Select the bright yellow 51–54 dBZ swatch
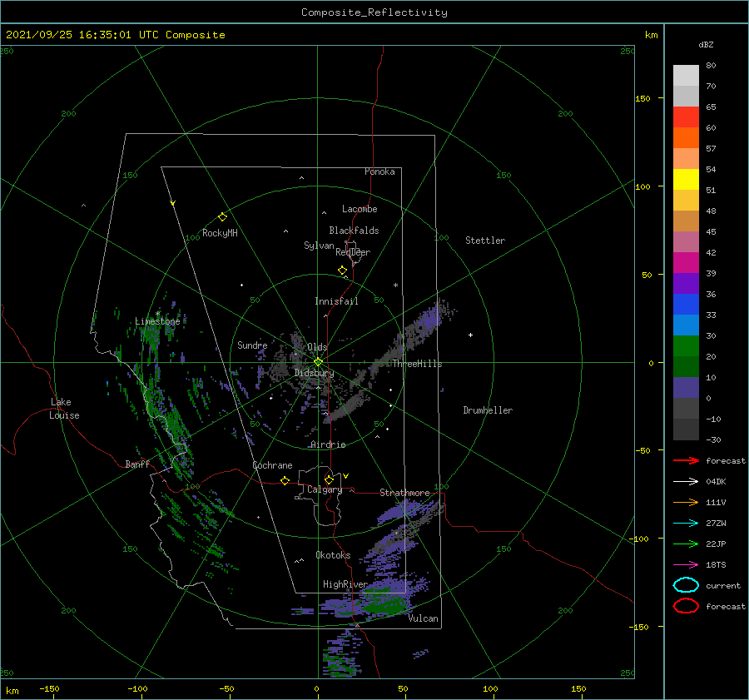 (x=686, y=180)
